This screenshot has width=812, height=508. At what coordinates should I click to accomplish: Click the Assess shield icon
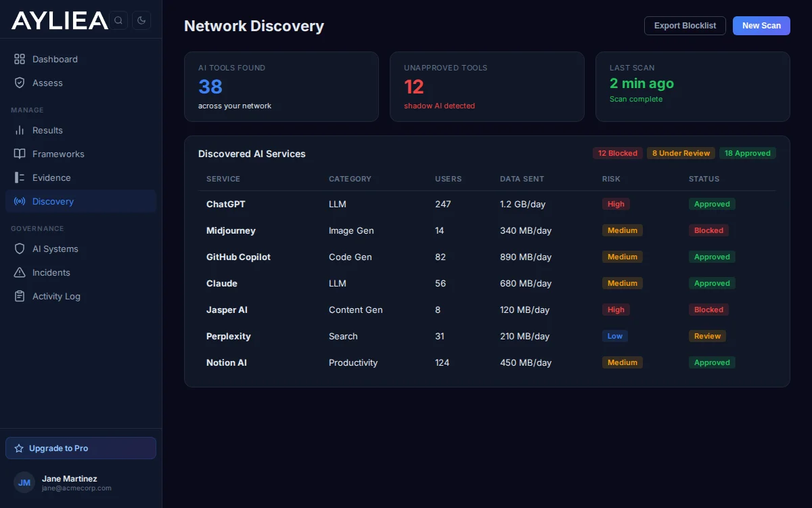point(18,83)
